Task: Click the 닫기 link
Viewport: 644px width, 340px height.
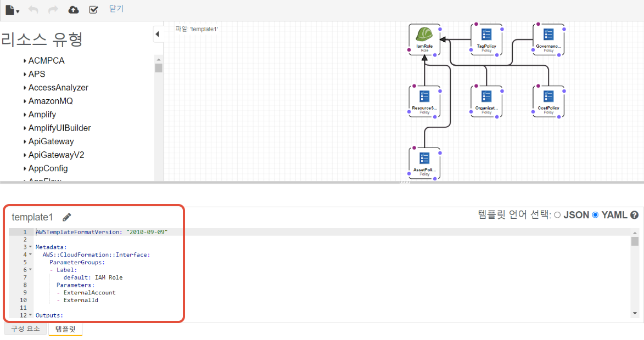Action: pos(116,9)
